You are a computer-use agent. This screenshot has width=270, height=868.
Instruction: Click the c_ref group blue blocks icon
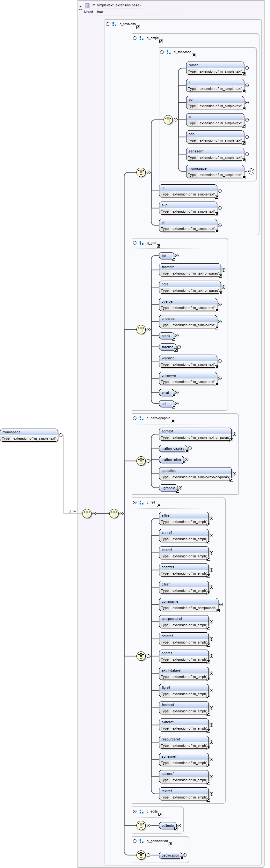(x=142, y=502)
